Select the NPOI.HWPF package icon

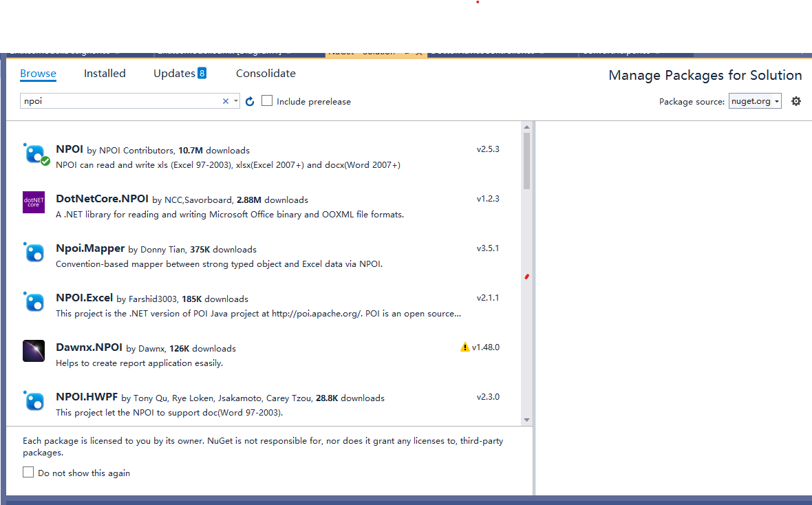pyautogui.click(x=34, y=401)
